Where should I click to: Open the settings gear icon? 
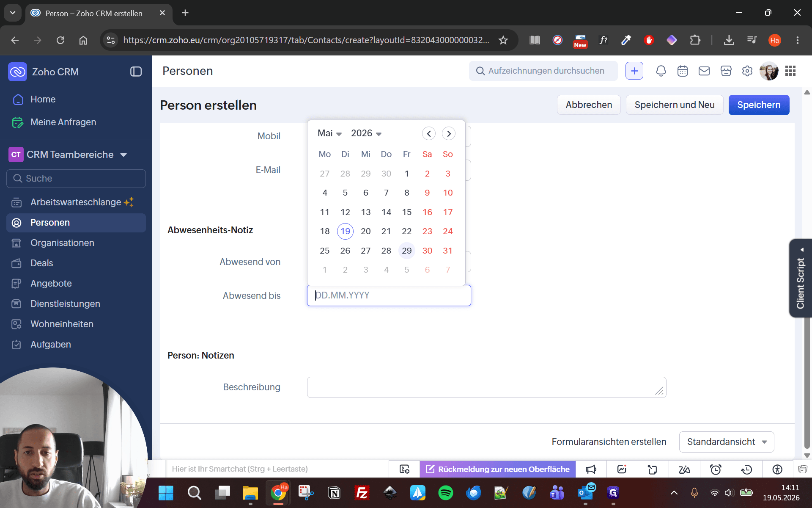tap(747, 71)
